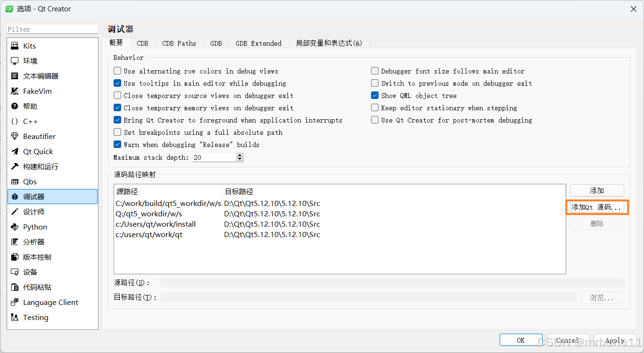Open the 设计师 pencil icon
Screen dimensions: 644x353
tap(15, 212)
